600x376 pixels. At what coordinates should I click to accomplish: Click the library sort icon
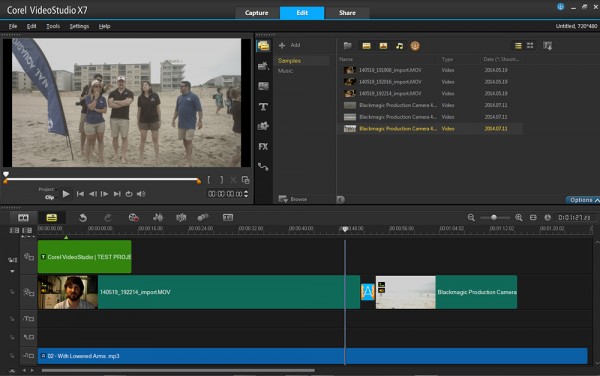click(548, 46)
